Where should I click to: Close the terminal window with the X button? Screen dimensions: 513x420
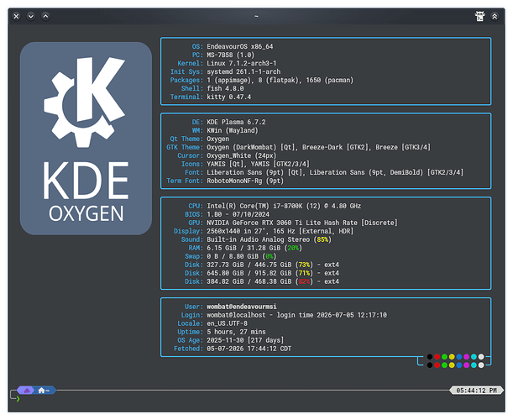click(16, 16)
